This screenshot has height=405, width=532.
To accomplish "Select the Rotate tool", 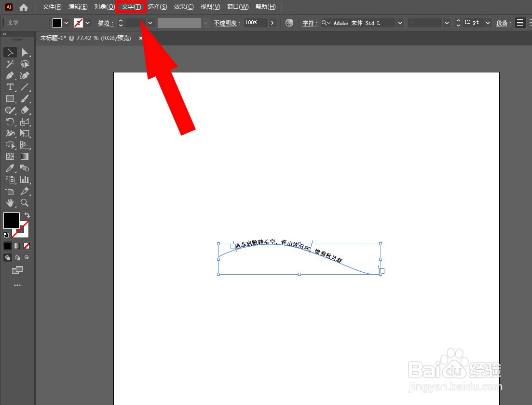I will coord(10,122).
